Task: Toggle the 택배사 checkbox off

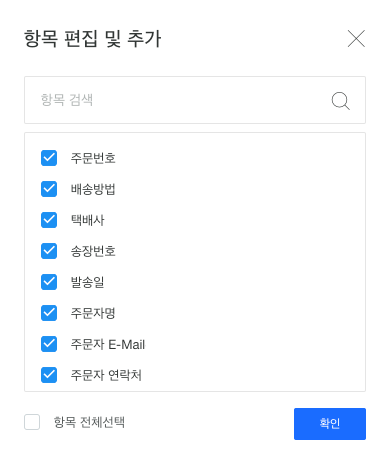Action: click(49, 220)
